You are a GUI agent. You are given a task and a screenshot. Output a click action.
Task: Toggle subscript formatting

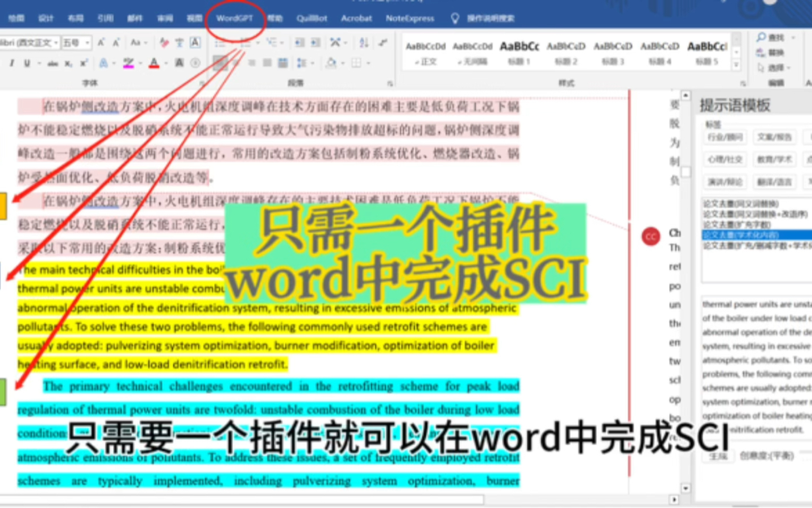[x=68, y=63]
